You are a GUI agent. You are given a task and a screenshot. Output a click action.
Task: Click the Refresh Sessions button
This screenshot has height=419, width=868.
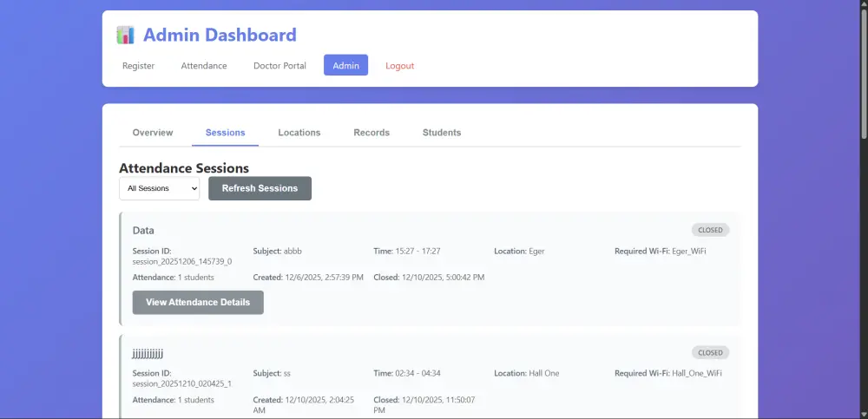click(x=260, y=188)
